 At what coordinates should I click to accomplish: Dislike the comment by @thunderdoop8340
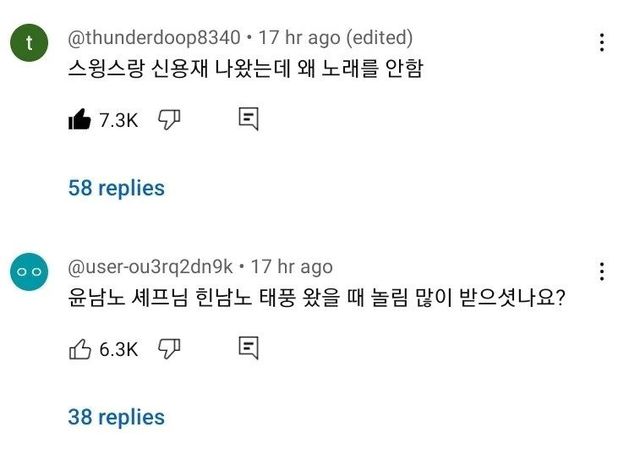click(x=169, y=120)
